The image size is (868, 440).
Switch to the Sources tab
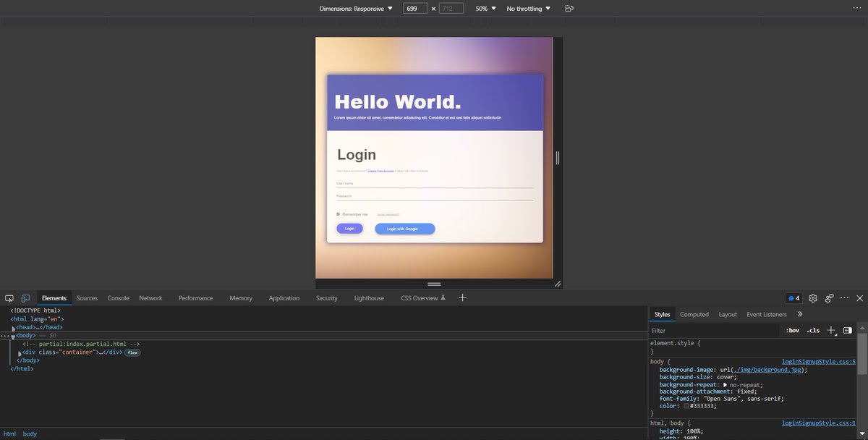tap(87, 298)
